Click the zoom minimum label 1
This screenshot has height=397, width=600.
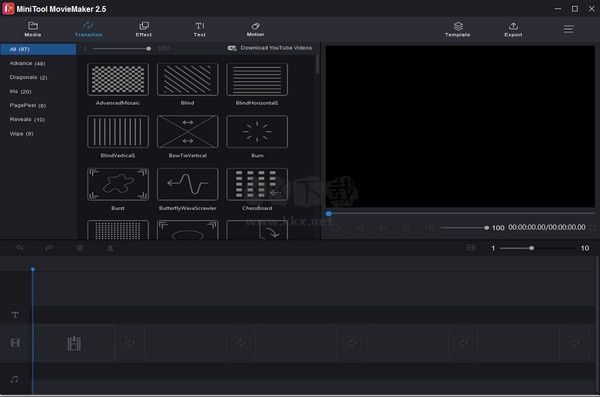pos(493,248)
